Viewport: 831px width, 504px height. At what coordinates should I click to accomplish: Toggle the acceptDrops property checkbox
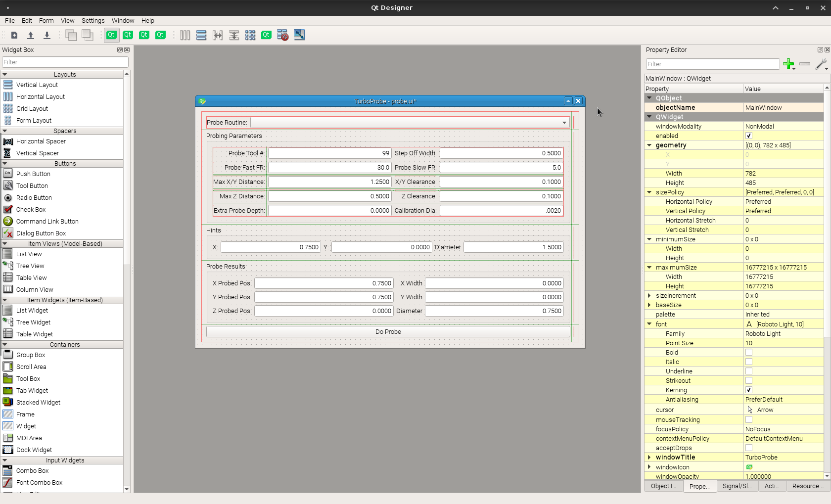pos(749,448)
